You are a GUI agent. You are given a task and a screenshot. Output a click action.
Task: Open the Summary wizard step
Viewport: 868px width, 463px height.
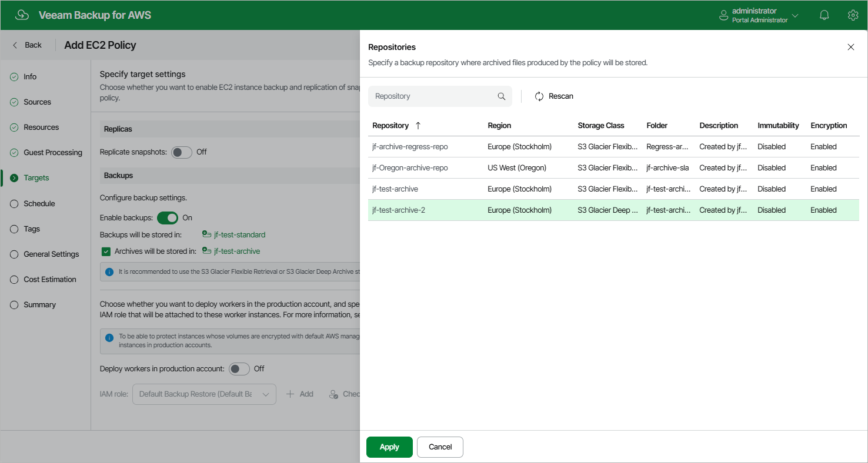pos(39,305)
